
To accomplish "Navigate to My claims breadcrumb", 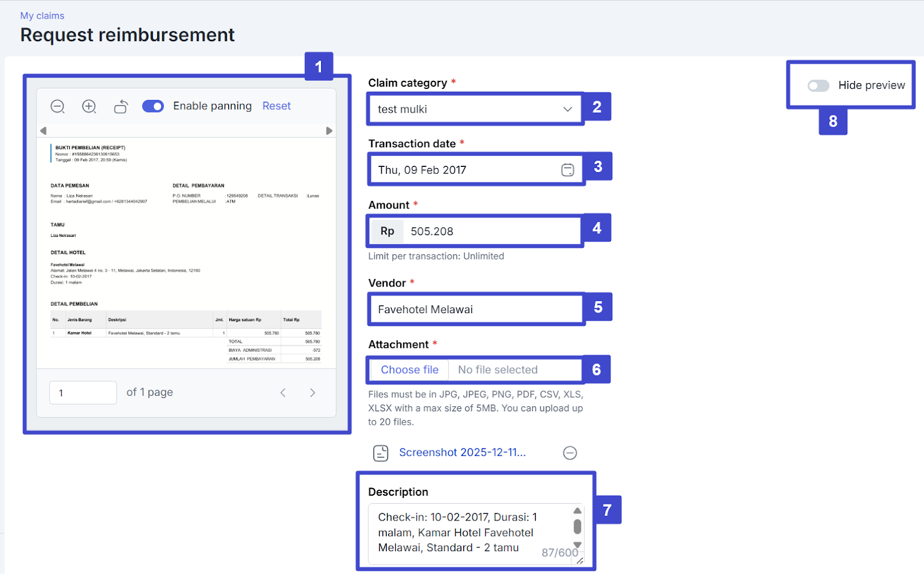I will tap(42, 16).
